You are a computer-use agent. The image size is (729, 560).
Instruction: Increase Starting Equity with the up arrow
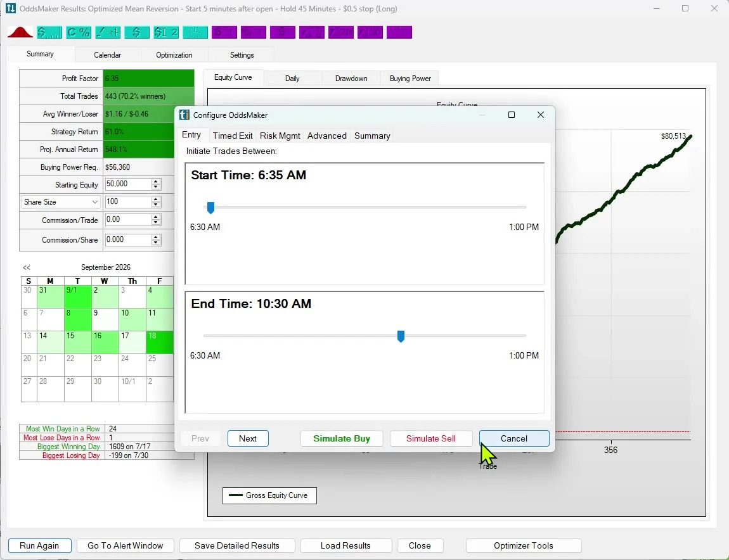[156, 182]
